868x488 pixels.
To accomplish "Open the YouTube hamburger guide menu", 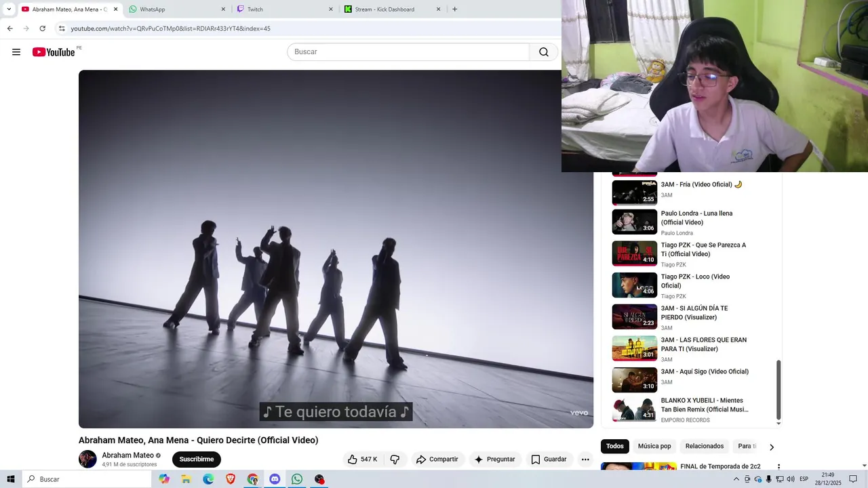I will pos(16,52).
